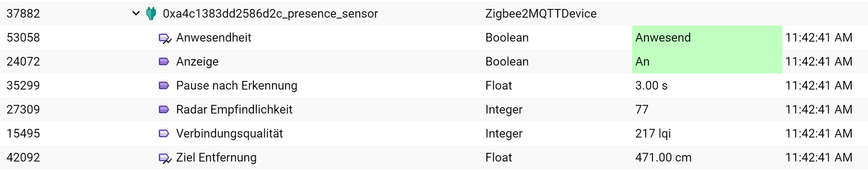
Task: Select object ID 42092
Action: [x=23, y=157]
